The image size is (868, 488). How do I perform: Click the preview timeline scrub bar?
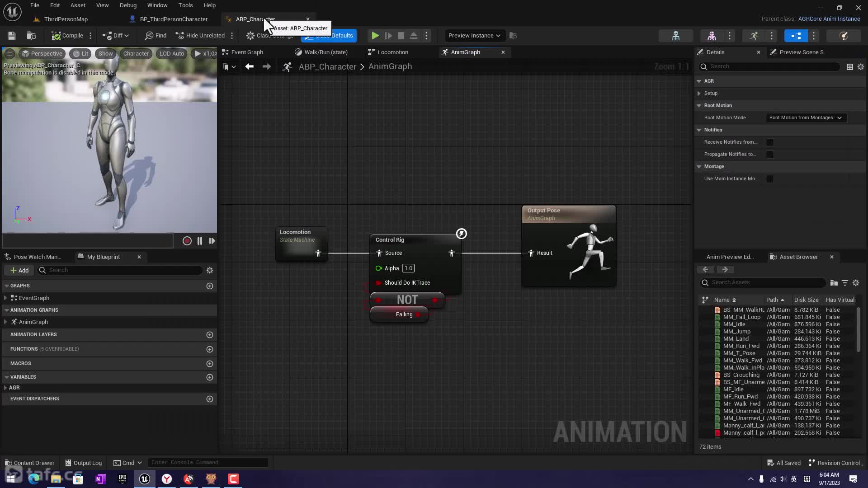(x=88, y=241)
